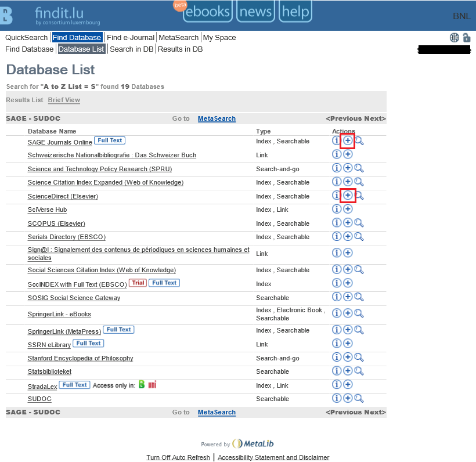Open My Space tab
Screen dimensions: 476x462
[219, 38]
